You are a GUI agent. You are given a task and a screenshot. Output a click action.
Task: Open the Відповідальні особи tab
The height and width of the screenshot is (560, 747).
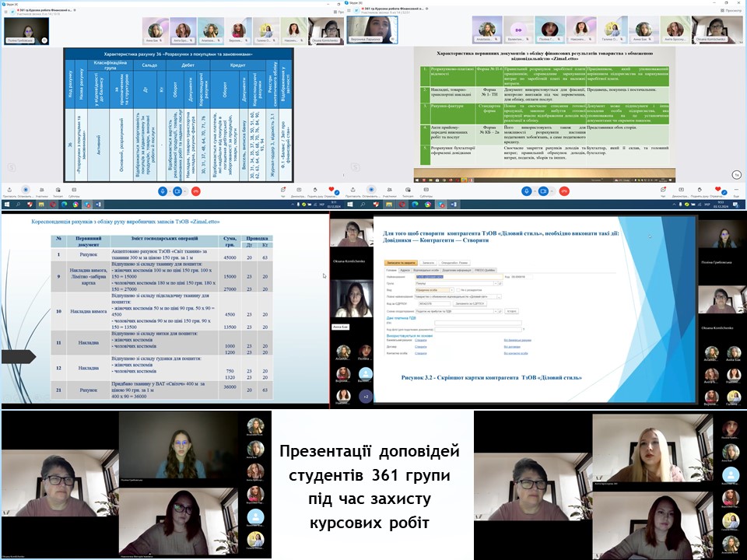point(426,270)
